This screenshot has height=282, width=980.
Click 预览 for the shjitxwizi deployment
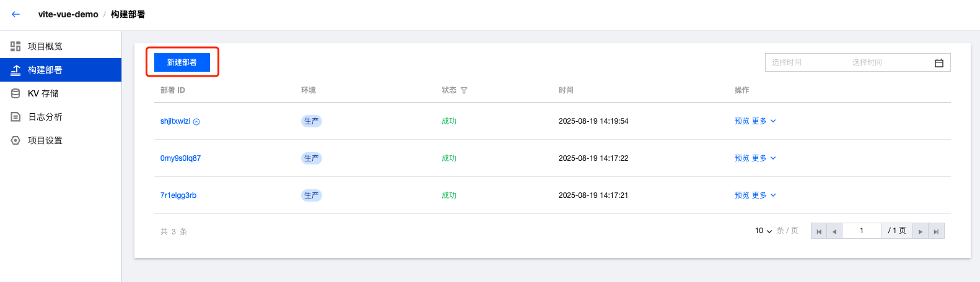pyautogui.click(x=742, y=121)
